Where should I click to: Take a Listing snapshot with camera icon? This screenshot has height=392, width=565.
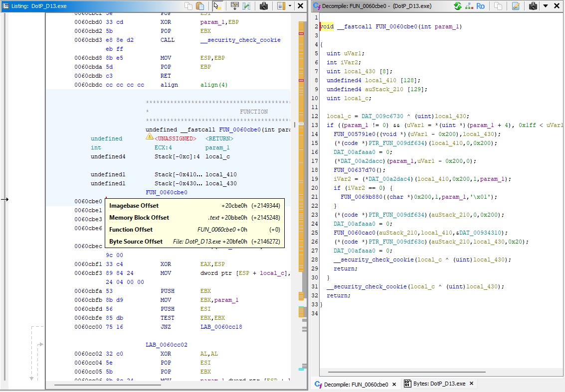click(264, 6)
